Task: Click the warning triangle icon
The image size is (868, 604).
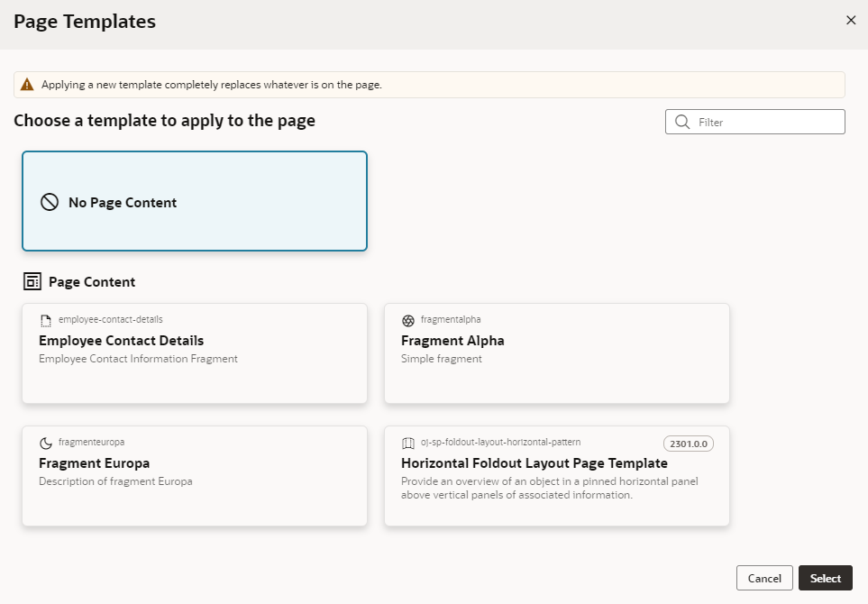Action: pyautogui.click(x=26, y=84)
